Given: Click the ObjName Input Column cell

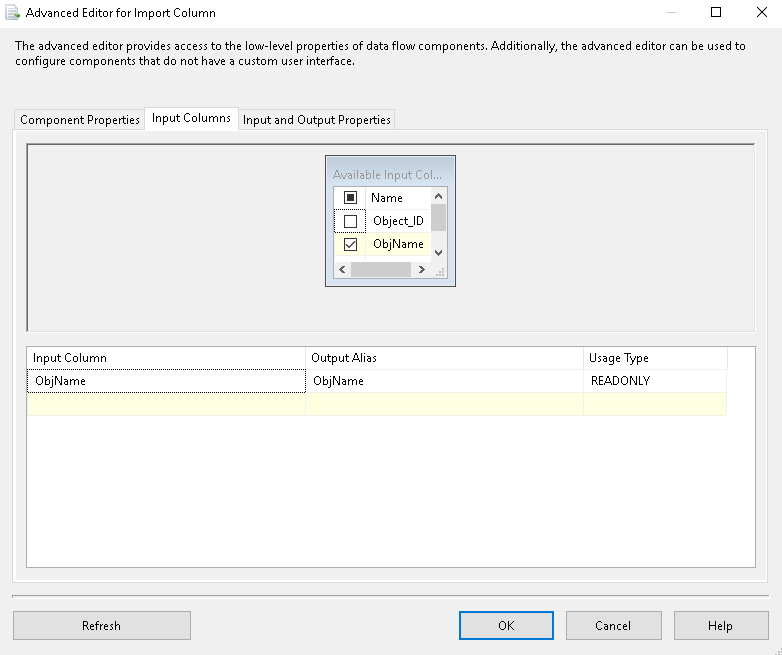Looking at the screenshot, I should [166, 381].
